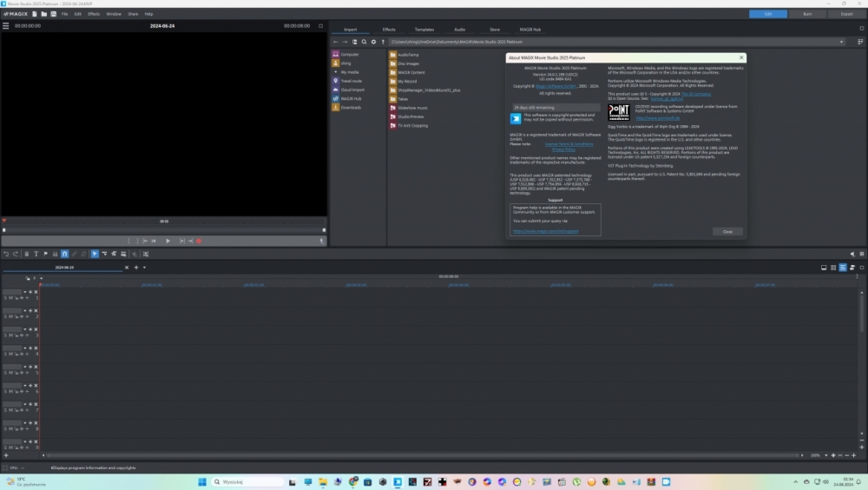Screen dimensions: 868x490
Task: Open the dropdown arrow beside the add-movie plus
Action: (144, 268)
